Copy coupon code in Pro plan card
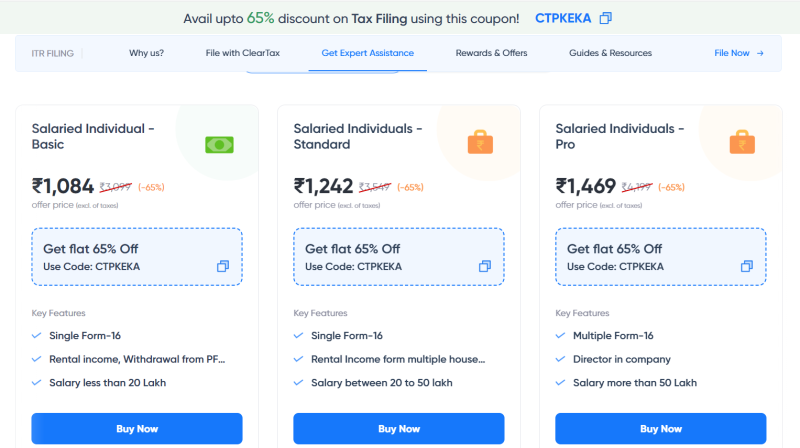Screen dimensions: 800x448 pos(747,266)
